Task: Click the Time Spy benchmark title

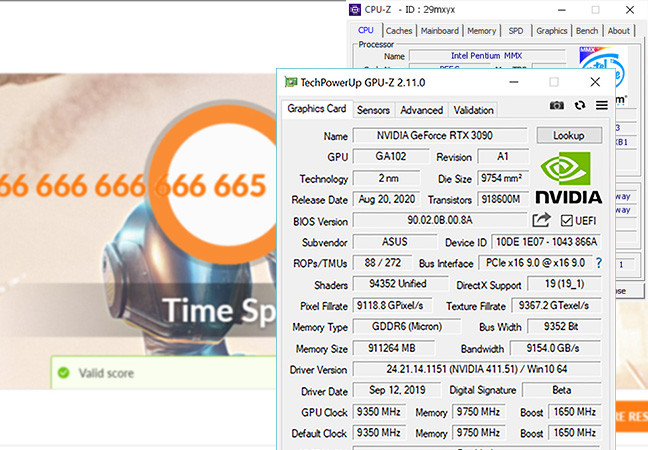Action: click(219, 310)
